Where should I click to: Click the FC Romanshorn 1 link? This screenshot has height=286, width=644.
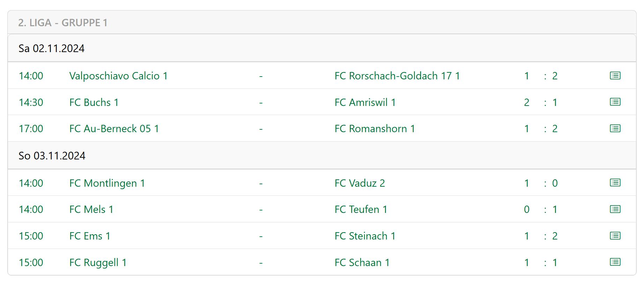375,129
